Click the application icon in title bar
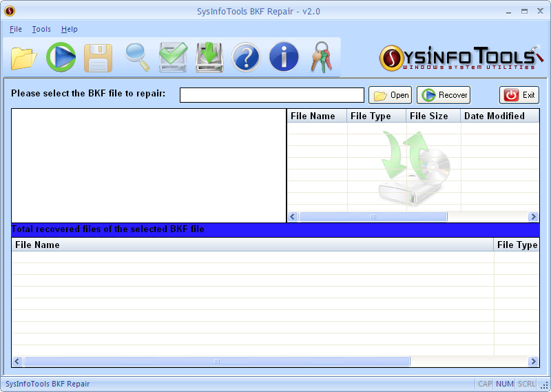 click(x=10, y=11)
